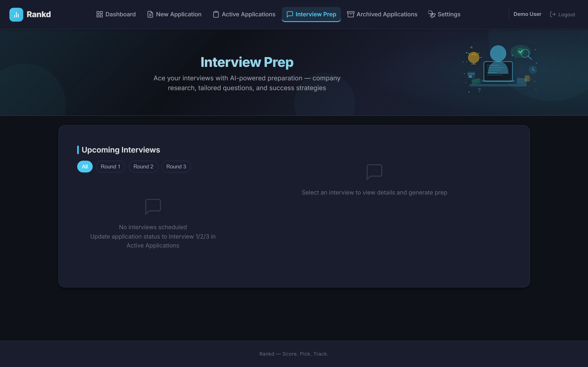The height and width of the screenshot is (367, 588).
Task: Enable the Round 2 filter
Action: (143, 167)
